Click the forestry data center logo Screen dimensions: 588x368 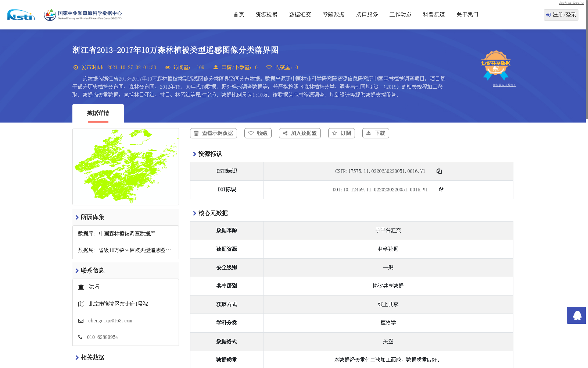(83, 15)
